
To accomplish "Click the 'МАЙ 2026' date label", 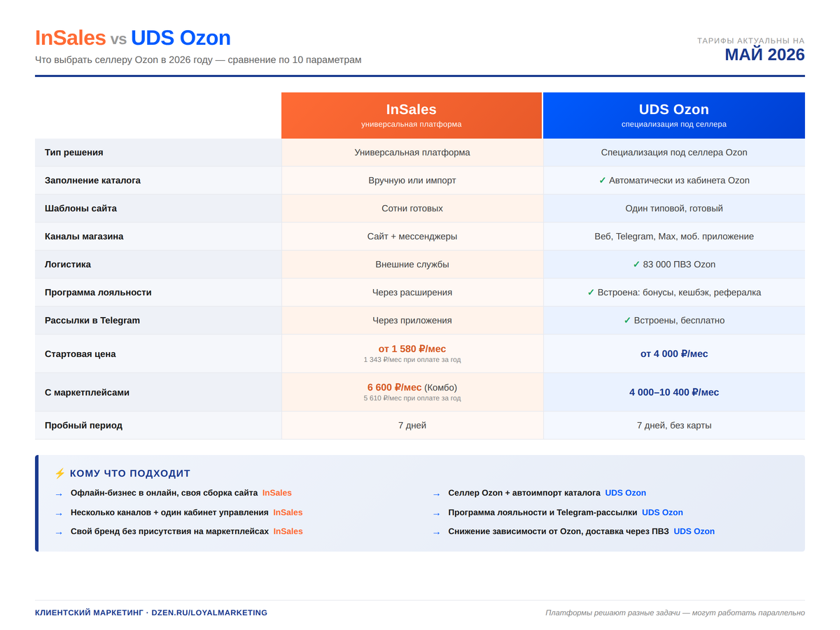I will 764,55.
